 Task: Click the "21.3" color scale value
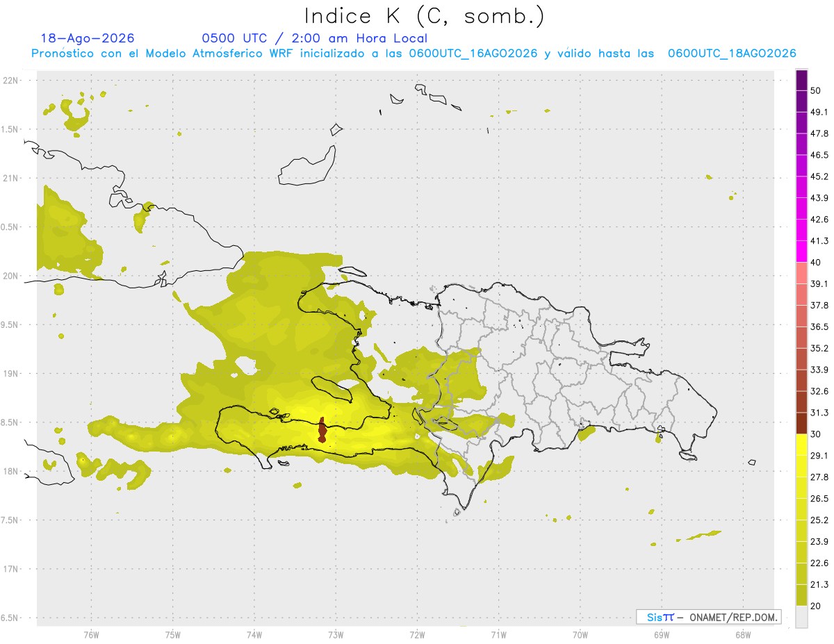pos(819,585)
